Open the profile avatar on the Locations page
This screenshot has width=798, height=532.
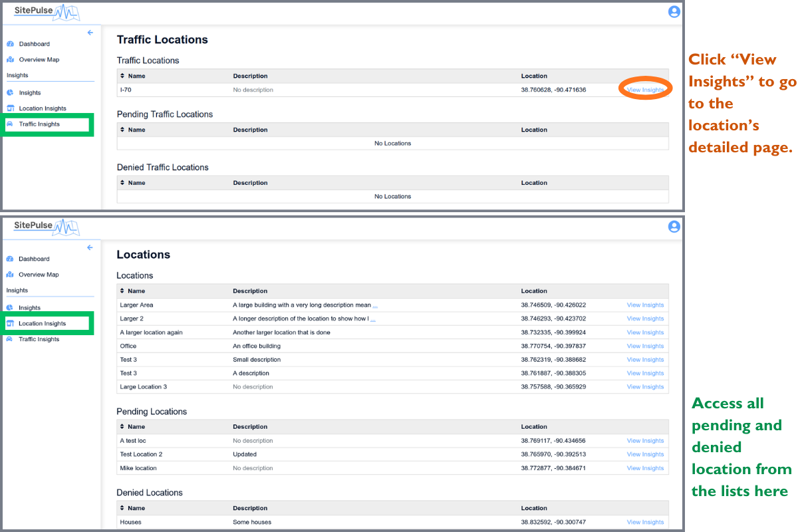click(674, 227)
